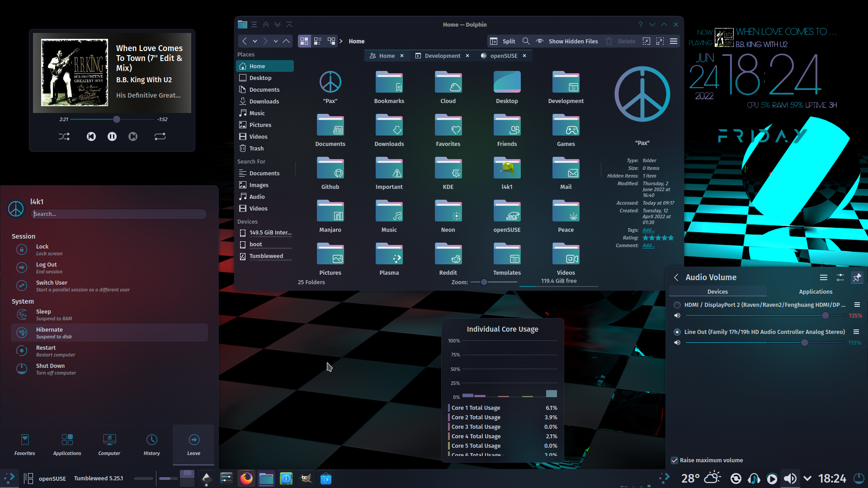Click the system updates tray icon
The height and width of the screenshot is (488, 868).
click(736, 479)
